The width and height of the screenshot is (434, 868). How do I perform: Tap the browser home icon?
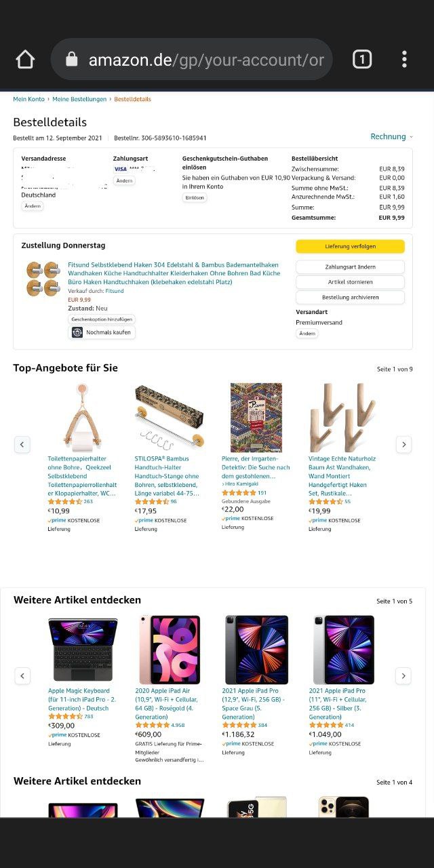coord(25,60)
